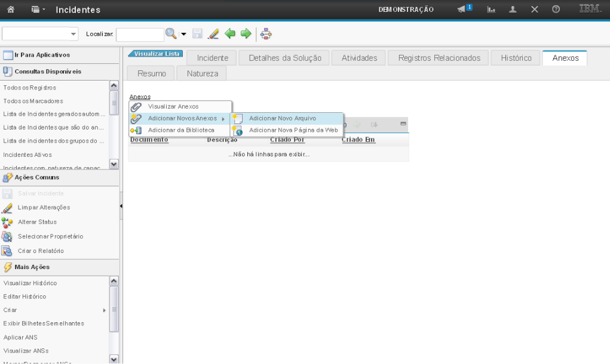Switch to the Detalhes da Solução tab
The height and width of the screenshot is (364, 610).
tap(285, 58)
